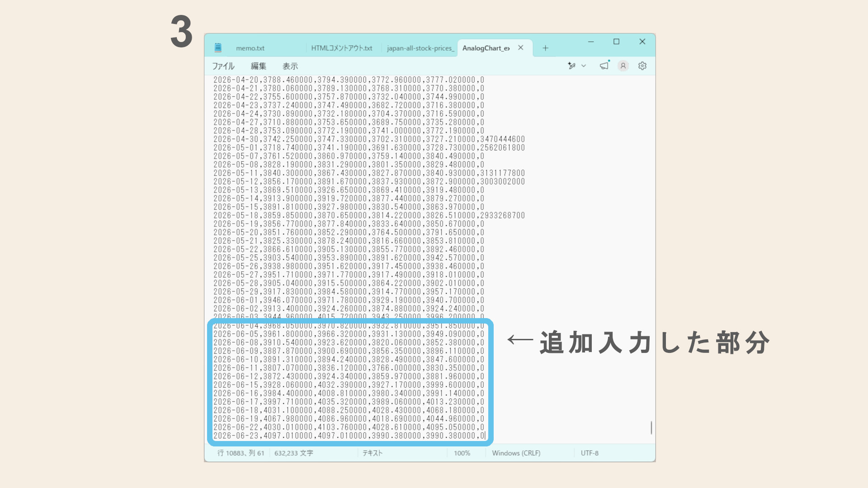The width and height of the screenshot is (868, 488).
Task: Click the Notepad app icon in title bar
Action: pyautogui.click(x=218, y=47)
